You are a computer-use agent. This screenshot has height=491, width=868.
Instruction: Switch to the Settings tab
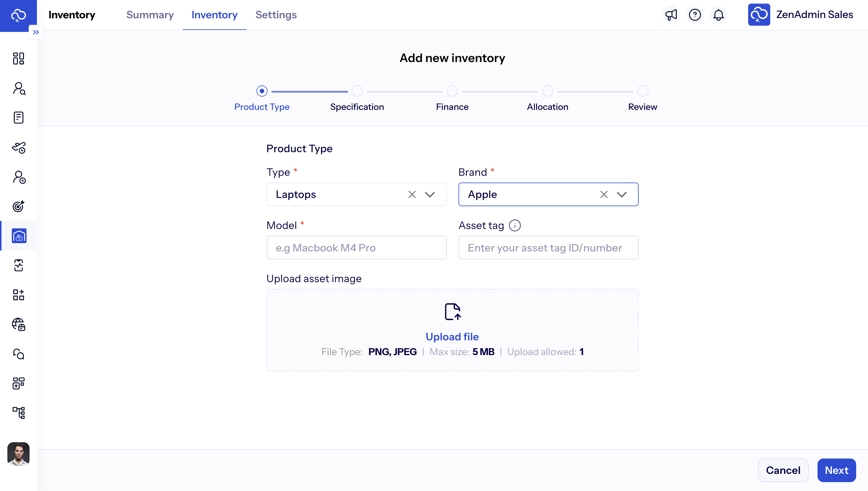coord(276,15)
